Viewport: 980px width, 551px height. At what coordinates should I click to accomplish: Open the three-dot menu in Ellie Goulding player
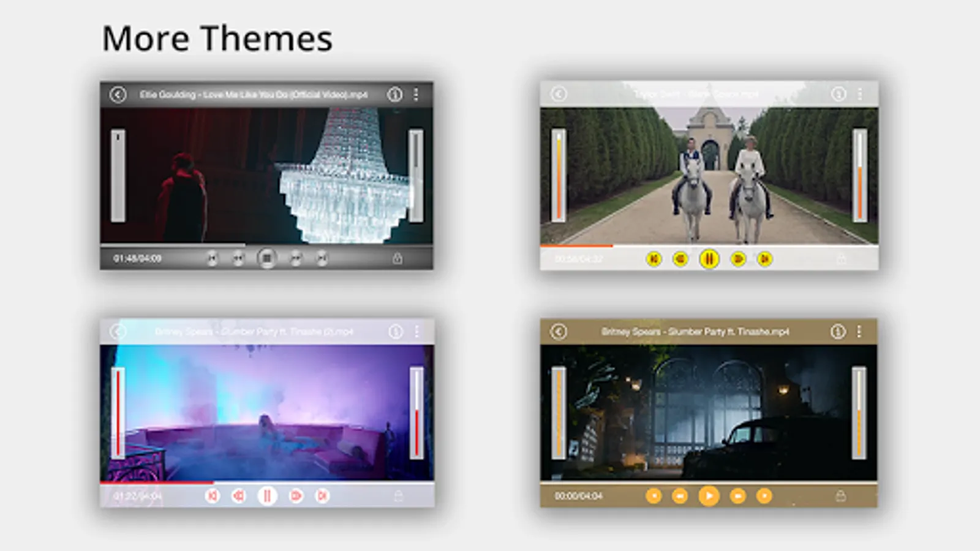416,94
